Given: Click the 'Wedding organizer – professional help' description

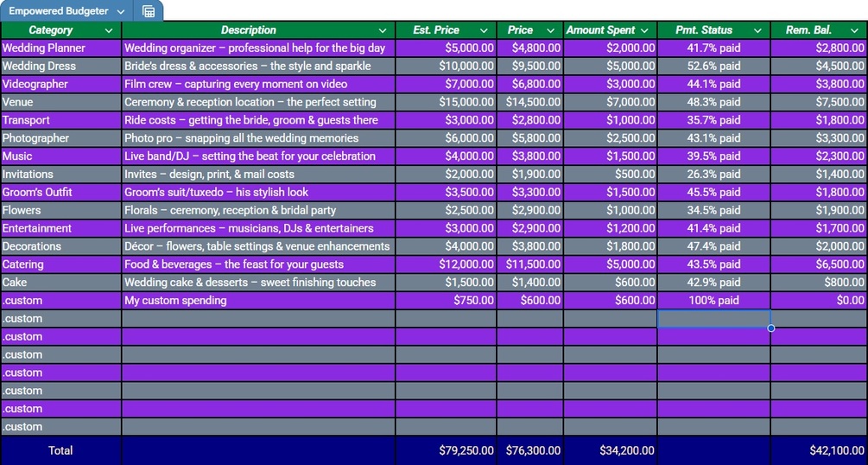Looking at the screenshot, I should point(258,48).
